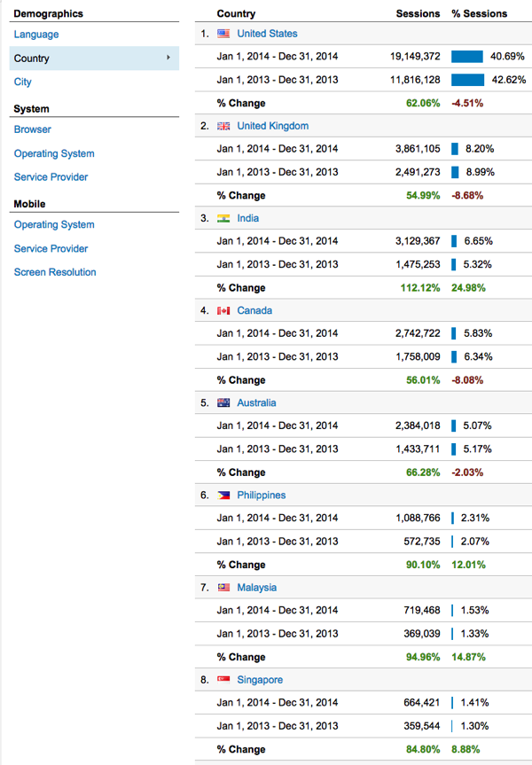
Task: Click the Singapore flag icon
Action: (223, 680)
